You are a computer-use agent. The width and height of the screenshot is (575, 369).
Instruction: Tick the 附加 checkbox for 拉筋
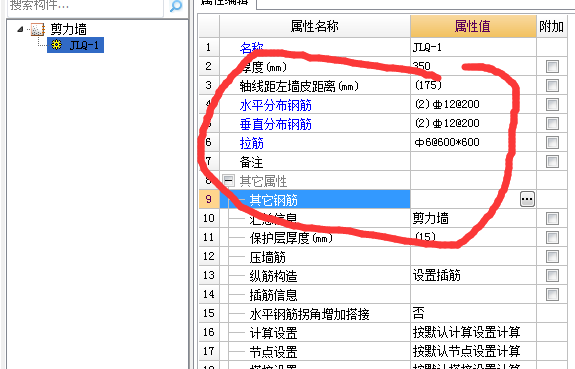tap(552, 142)
